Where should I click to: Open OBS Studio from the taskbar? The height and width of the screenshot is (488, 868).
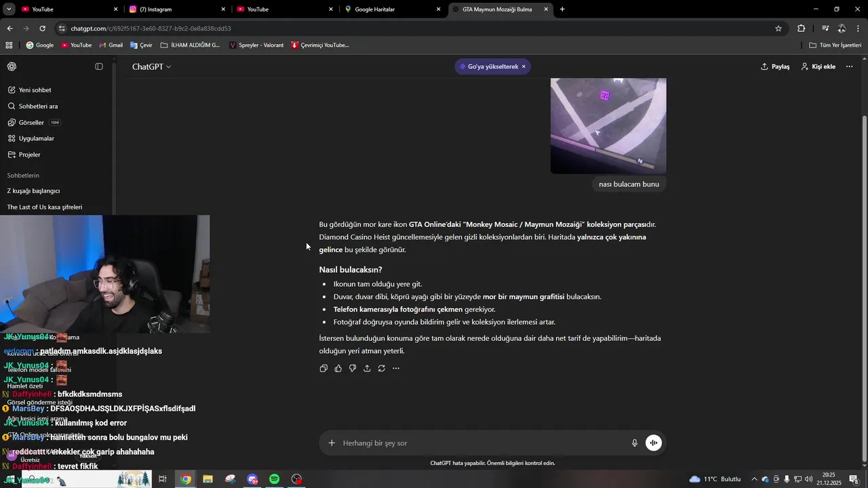coord(297,479)
